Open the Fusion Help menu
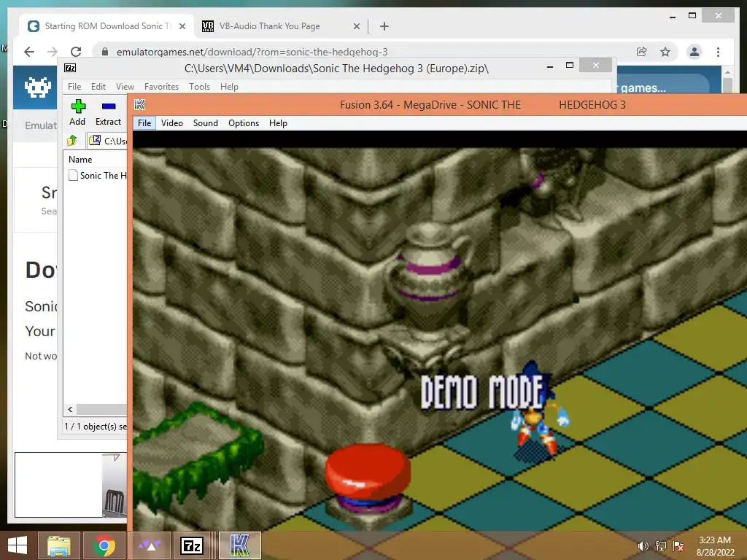The height and width of the screenshot is (560, 747). [x=278, y=122]
